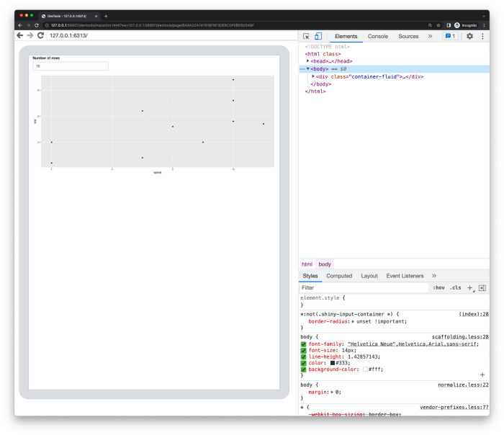Toggle the device toolbar icon

pos(318,36)
